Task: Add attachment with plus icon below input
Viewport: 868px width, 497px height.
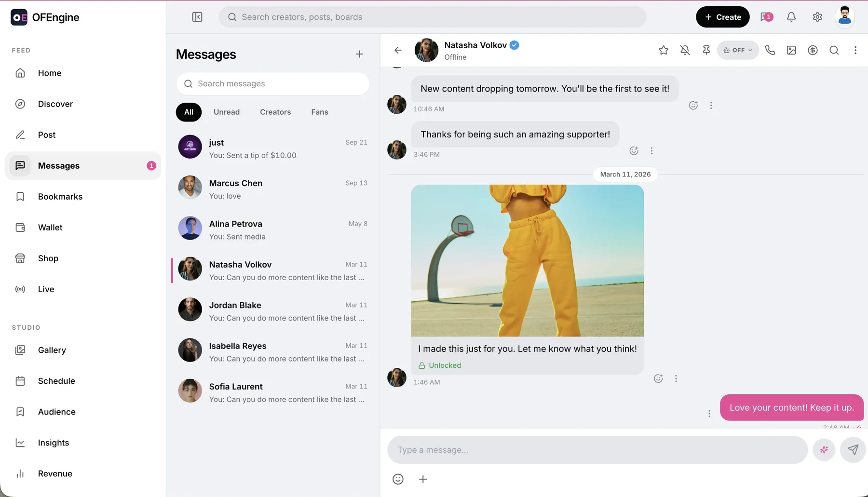Action: coord(423,479)
